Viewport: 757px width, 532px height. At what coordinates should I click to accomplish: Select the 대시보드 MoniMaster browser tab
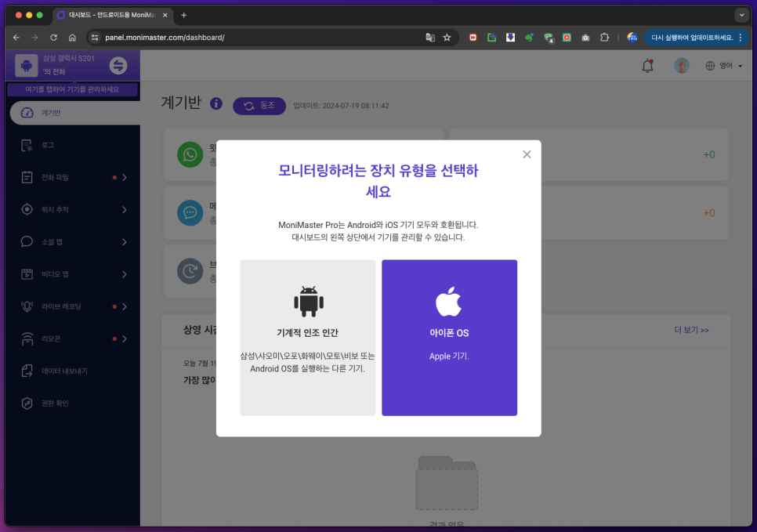pyautogui.click(x=111, y=15)
